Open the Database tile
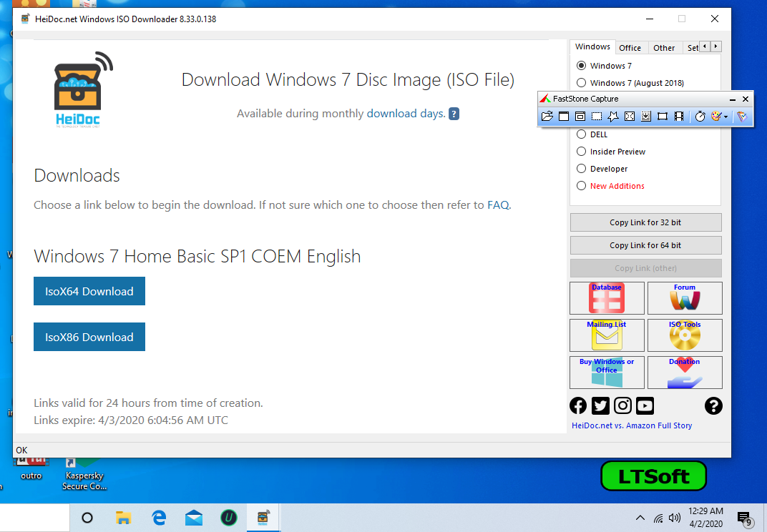The width and height of the screenshot is (767, 532). pos(607,297)
